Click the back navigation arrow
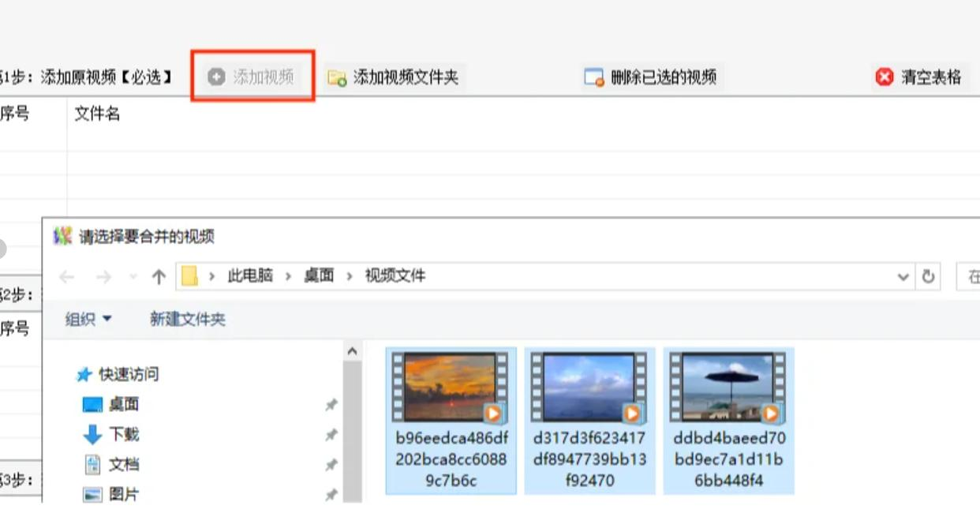 [x=66, y=276]
